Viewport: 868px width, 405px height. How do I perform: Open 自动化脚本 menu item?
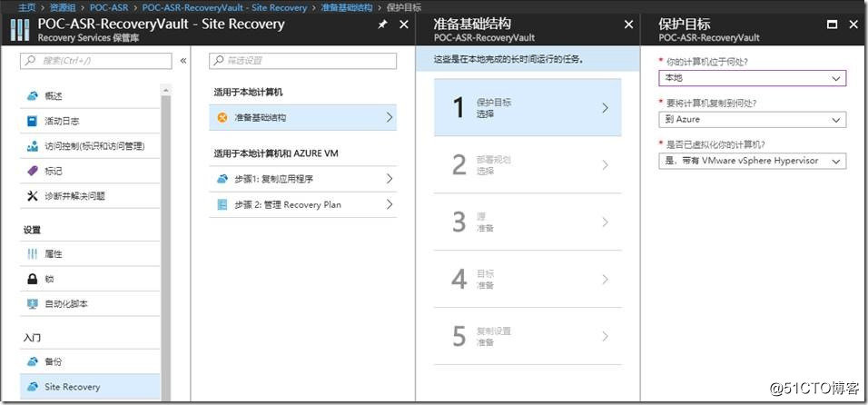pos(90,303)
